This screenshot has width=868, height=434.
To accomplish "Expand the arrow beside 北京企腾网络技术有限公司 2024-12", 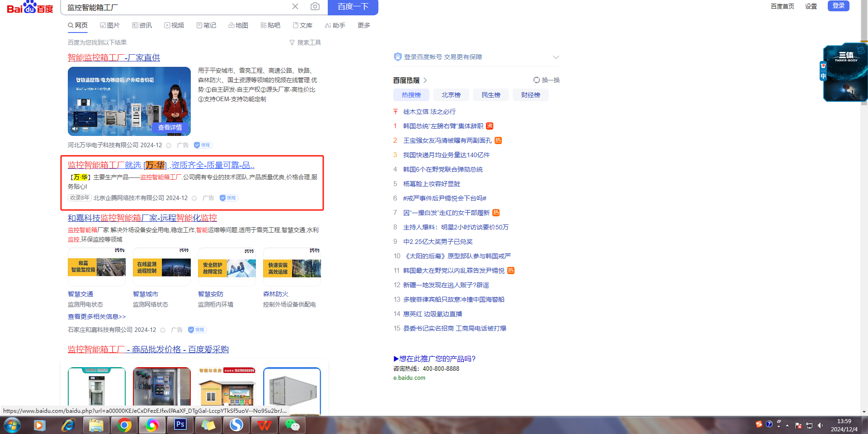I will (x=194, y=198).
